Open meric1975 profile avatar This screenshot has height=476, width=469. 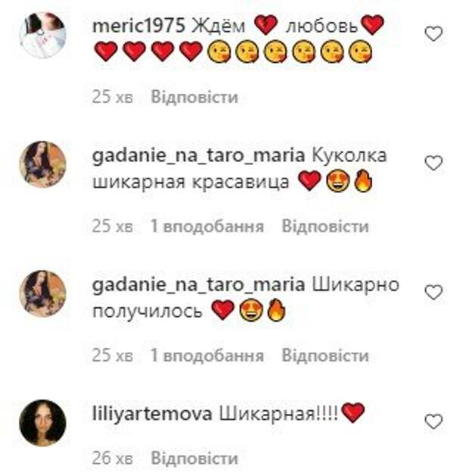coord(43,35)
